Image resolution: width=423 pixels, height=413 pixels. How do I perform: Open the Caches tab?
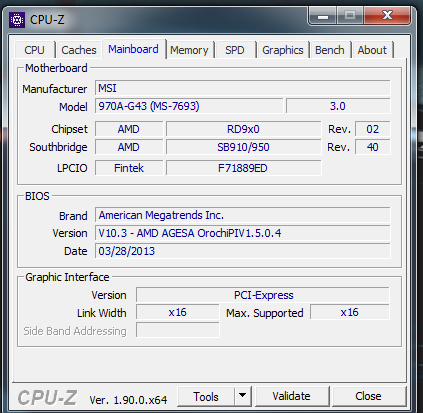(79, 50)
